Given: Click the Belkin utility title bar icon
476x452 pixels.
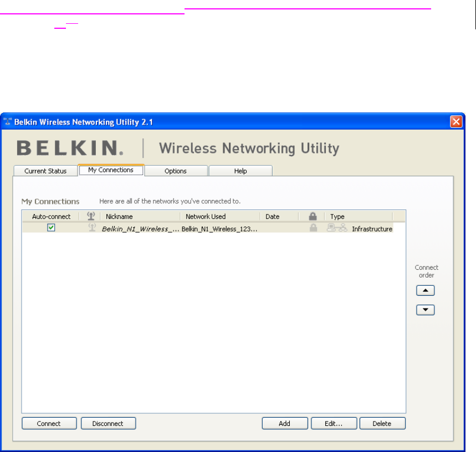Looking at the screenshot, I should (8, 122).
